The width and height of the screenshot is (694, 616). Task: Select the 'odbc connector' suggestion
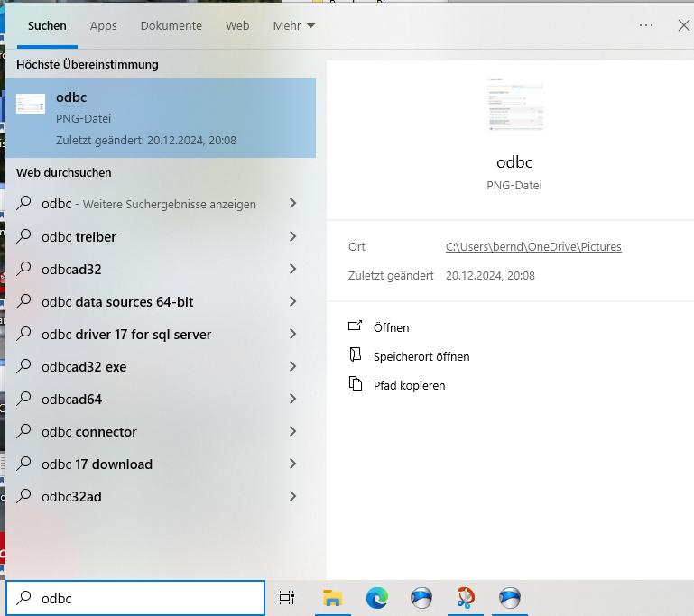click(x=161, y=432)
